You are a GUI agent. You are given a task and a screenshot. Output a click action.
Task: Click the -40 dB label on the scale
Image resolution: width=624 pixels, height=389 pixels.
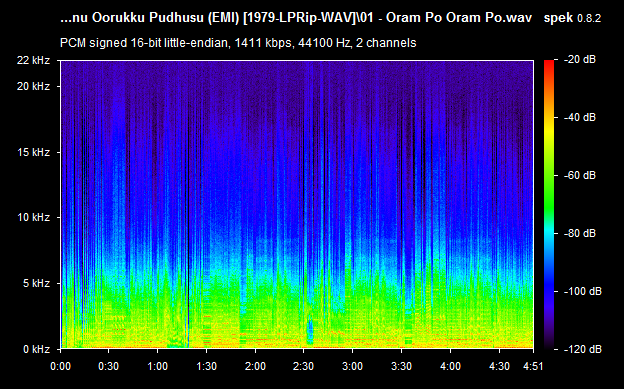580,117
